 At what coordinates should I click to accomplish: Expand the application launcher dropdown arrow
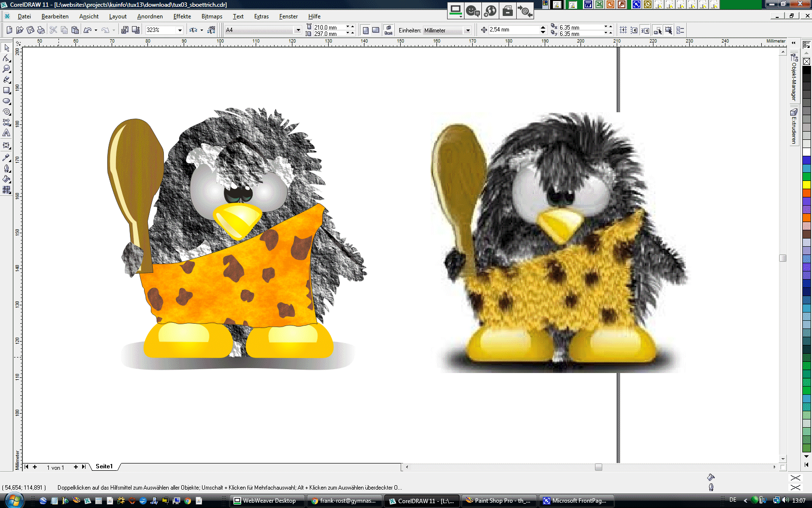tap(202, 30)
